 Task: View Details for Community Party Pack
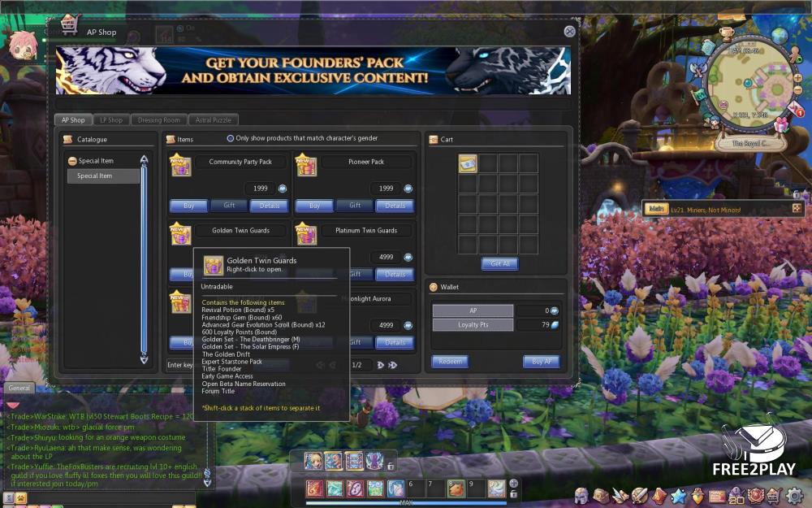point(270,206)
